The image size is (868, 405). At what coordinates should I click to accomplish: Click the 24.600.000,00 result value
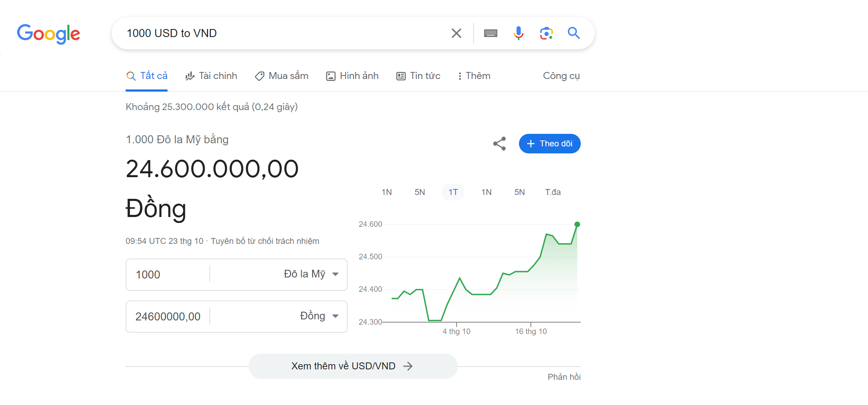(212, 169)
